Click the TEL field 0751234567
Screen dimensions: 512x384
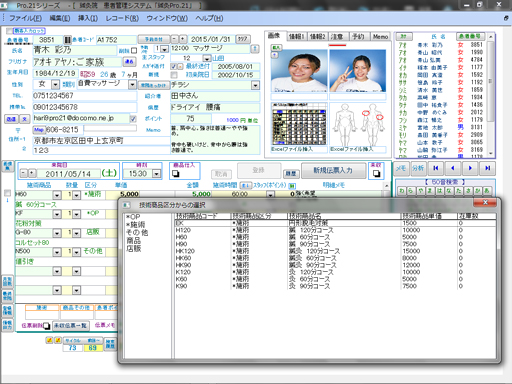click(85, 96)
